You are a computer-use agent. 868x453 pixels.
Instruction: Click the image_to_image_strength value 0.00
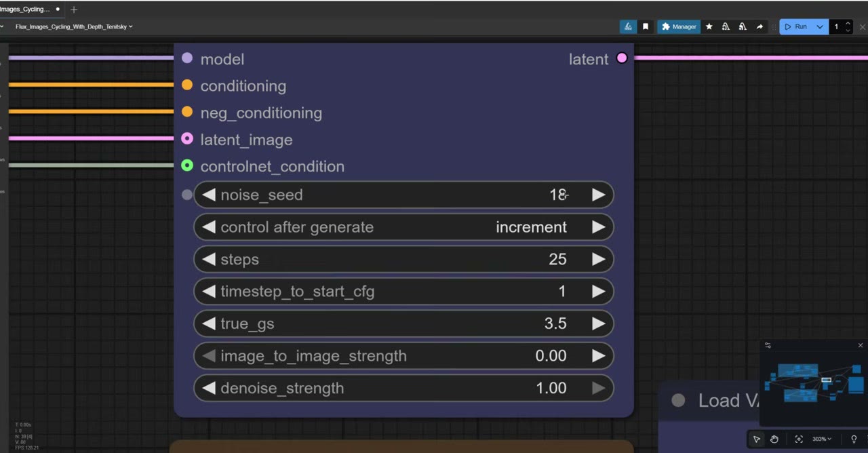[x=551, y=356]
